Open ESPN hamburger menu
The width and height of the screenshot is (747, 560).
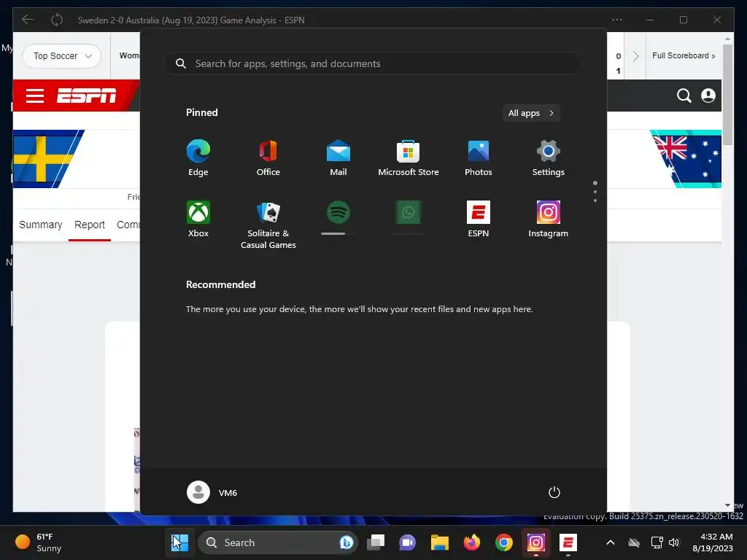tap(35, 96)
